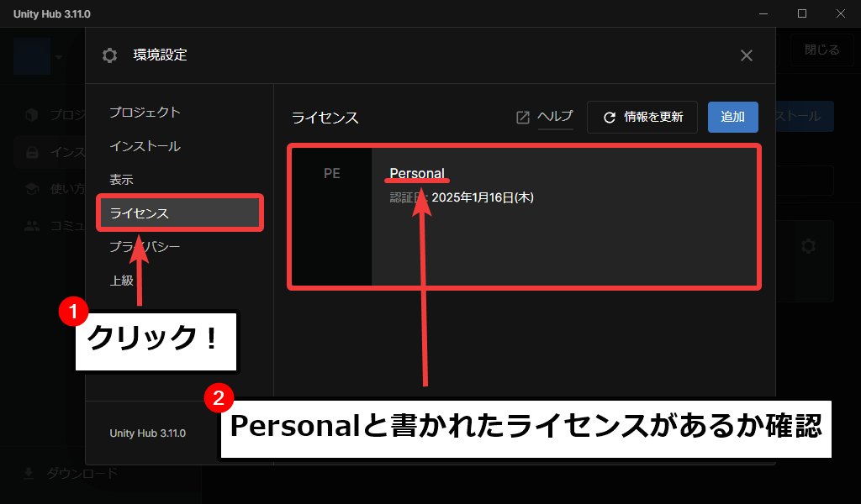Click the community people icon in the Hub sidebar
Image resolution: width=861 pixels, height=504 pixels.
(x=32, y=226)
